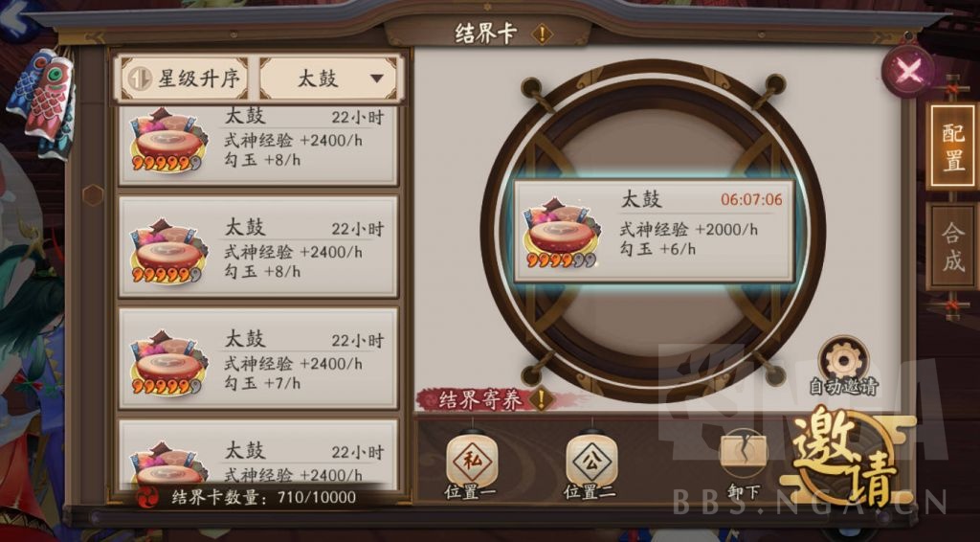Click the partially visible top 太鼓 card
The width and height of the screenshot is (980, 542).
(258, 145)
